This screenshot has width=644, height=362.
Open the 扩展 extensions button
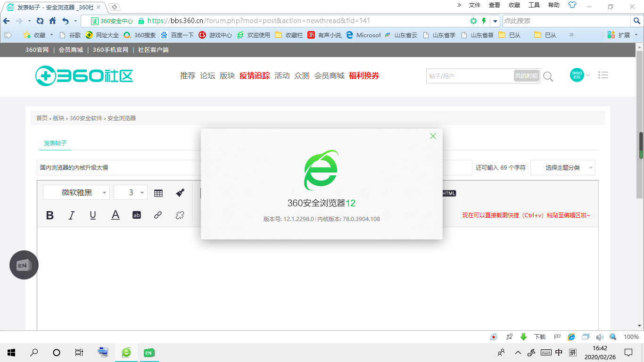point(618,35)
